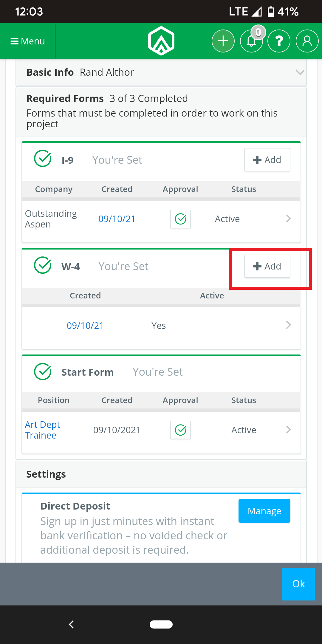Tap the app logo in header
The width and height of the screenshot is (322, 644).
point(161,41)
